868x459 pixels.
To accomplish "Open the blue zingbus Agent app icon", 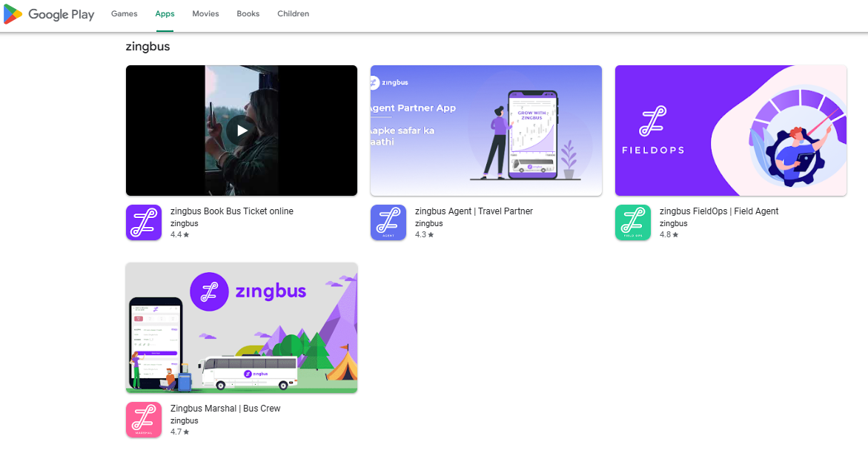I will (388, 222).
